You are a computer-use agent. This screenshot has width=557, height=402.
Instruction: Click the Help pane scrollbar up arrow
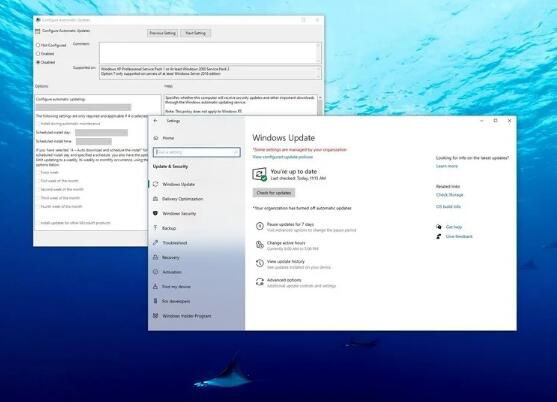(x=320, y=97)
